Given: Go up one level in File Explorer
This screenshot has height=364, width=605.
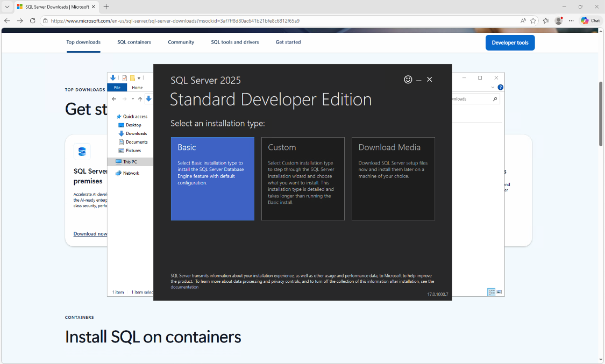Looking at the screenshot, I should 140,99.
